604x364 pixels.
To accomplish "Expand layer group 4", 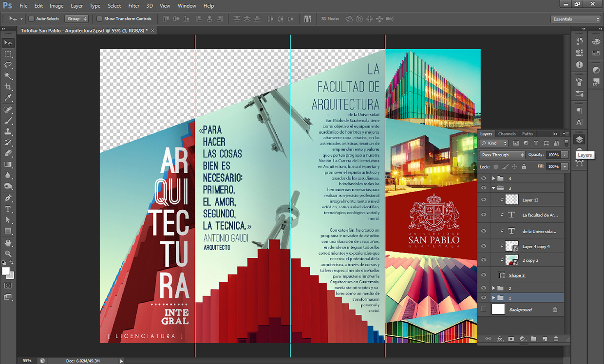I will click(493, 179).
